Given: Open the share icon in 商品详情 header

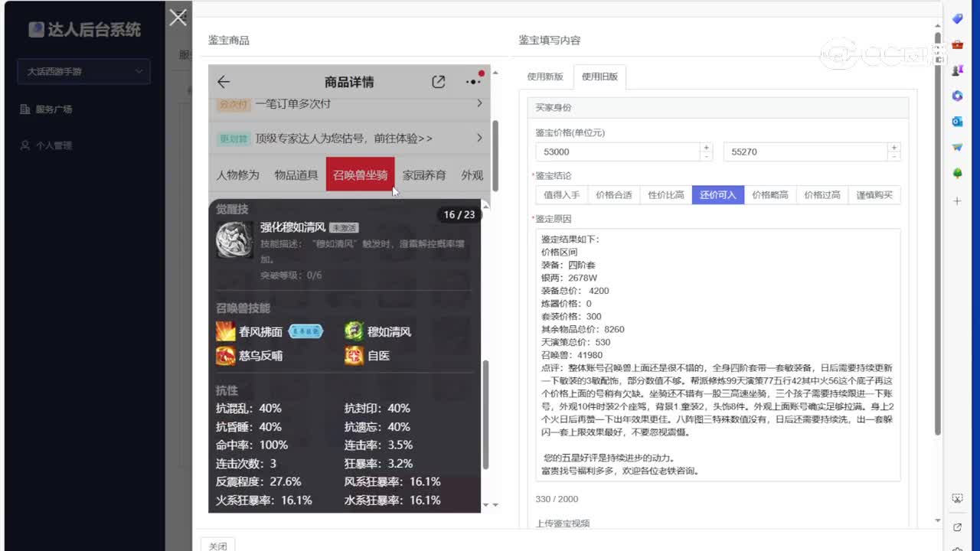Looking at the screenshot, I should [x=439, y=81].
